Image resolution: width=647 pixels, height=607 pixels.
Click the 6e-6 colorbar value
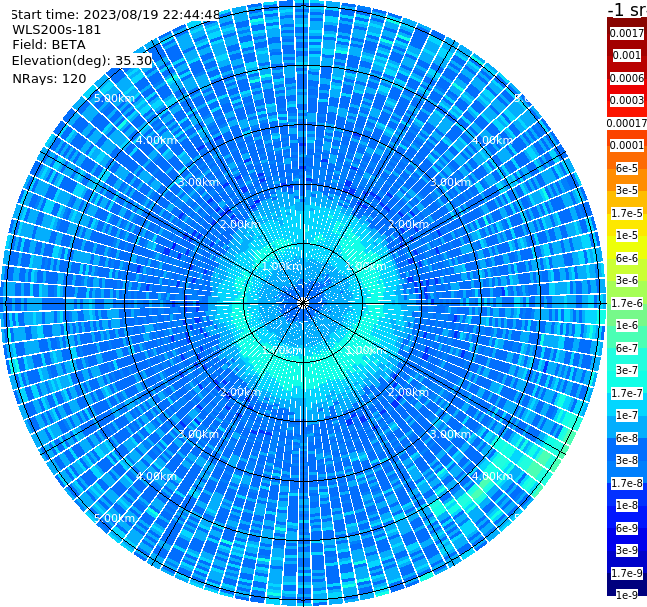click(627, 258)
